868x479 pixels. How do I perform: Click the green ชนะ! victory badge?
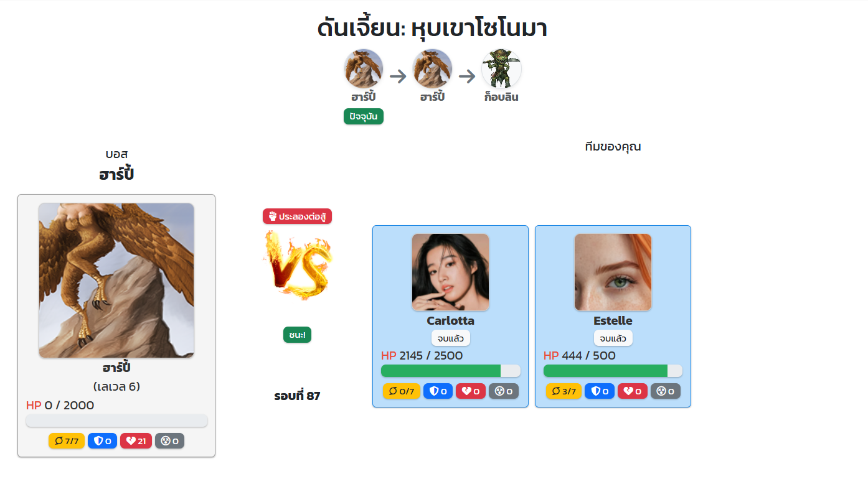[x=297, y=335]
